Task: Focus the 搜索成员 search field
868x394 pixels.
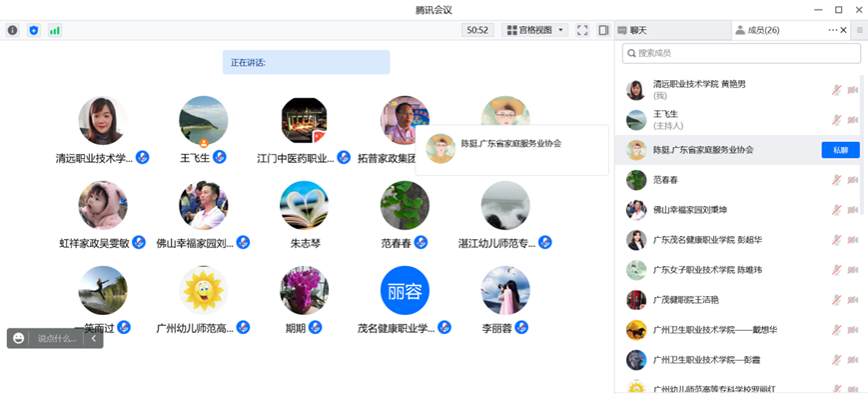Action: click(741, 54)
